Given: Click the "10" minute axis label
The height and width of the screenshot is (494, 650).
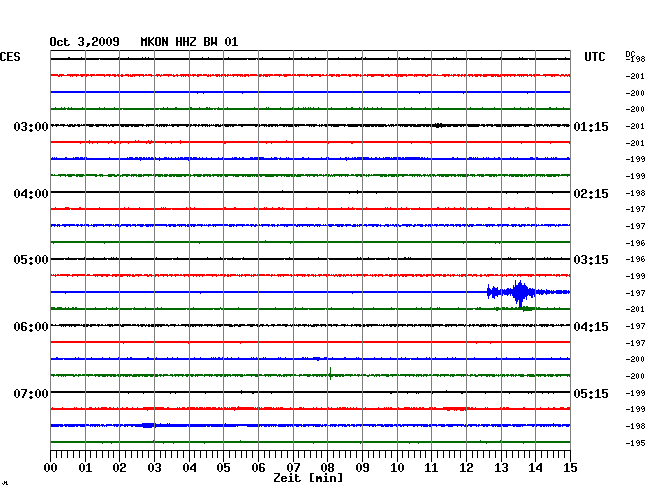Looking at the screenshot, I should (x=397, y=468).
